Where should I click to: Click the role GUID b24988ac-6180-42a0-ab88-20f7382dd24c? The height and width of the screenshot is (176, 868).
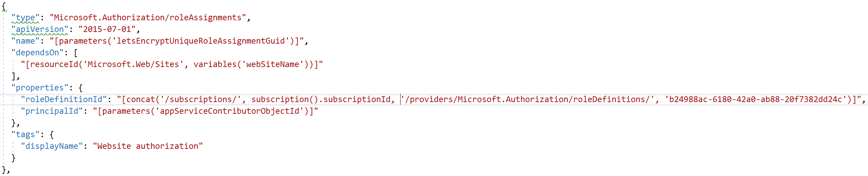click(755, 99)
